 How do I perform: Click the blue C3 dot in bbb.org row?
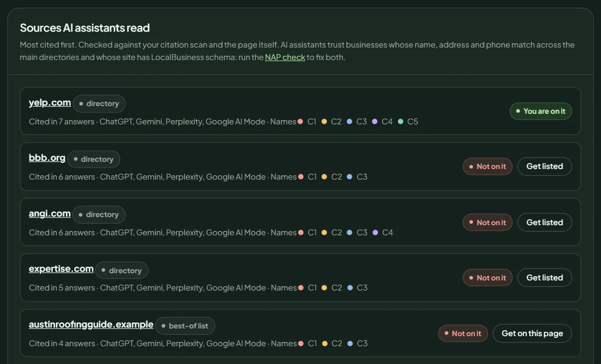click(x=350, y=177)
